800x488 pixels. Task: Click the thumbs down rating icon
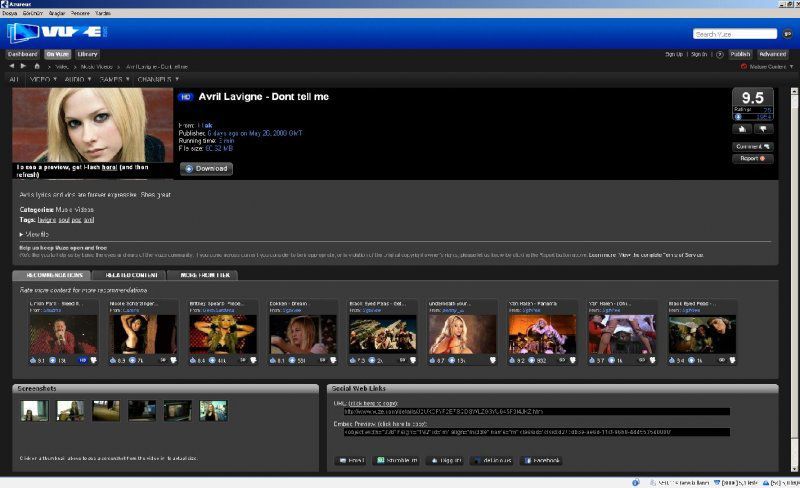point(764,129)
